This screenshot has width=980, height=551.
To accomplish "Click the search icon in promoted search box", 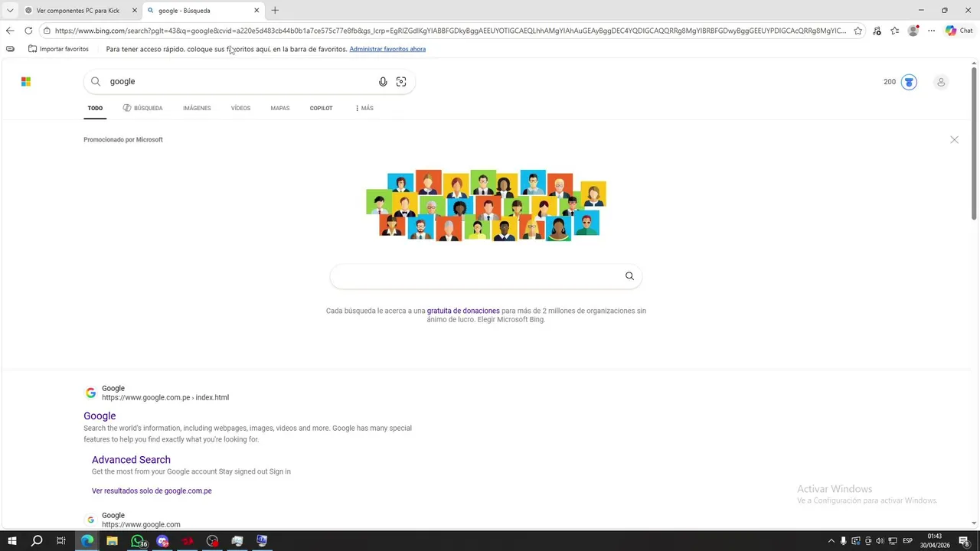I will click(x=629, y=276).
